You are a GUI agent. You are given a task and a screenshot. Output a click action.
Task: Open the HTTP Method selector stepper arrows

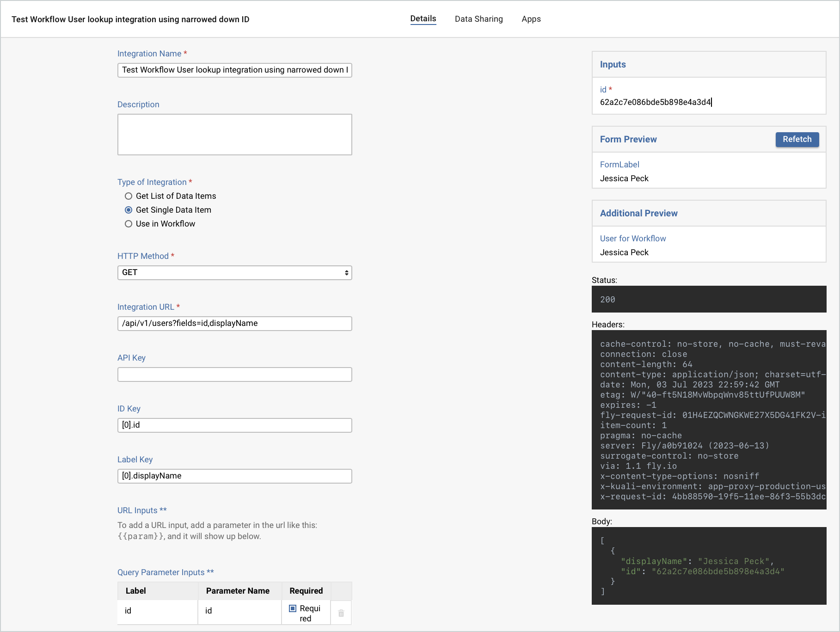click(346, 273)
